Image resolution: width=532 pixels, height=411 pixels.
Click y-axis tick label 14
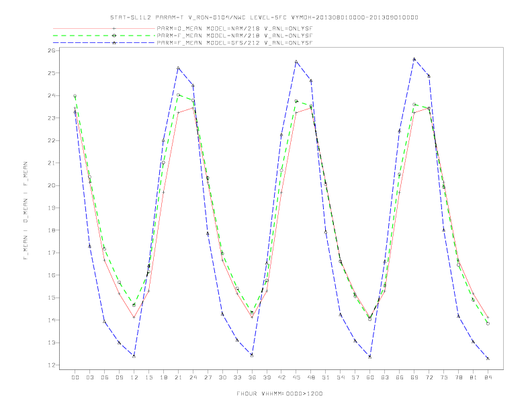click(x=52, y=320)
